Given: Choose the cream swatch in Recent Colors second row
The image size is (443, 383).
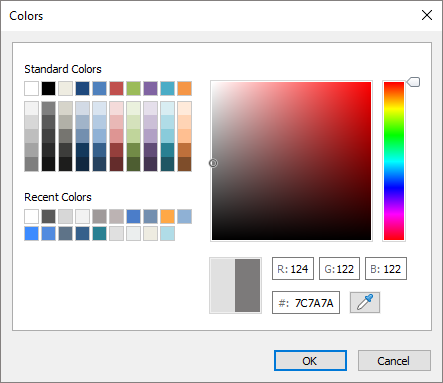Looking at the screenshot, I should pos(150,233).
